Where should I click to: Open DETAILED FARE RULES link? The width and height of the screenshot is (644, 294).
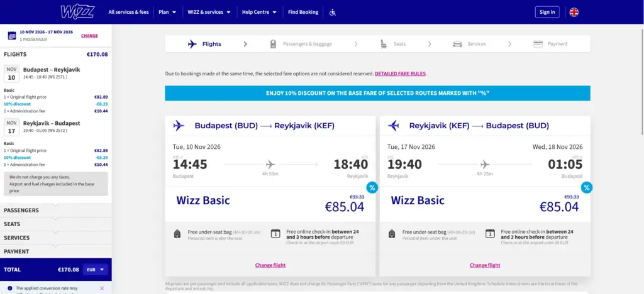(x=401, y=73)
